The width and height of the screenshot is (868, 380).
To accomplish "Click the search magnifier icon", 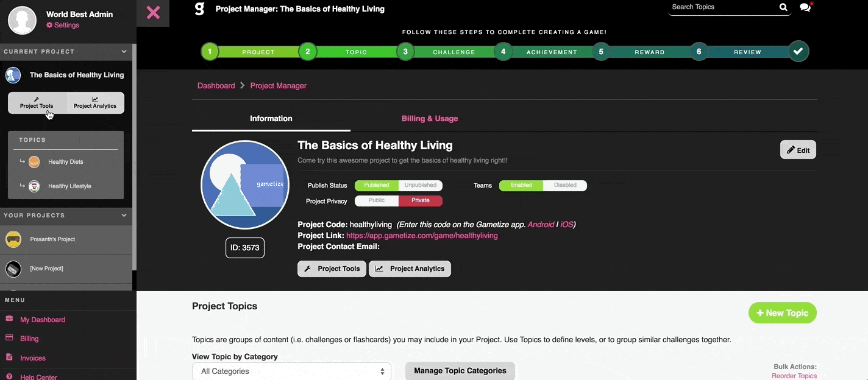I will (x=783, y=7).
